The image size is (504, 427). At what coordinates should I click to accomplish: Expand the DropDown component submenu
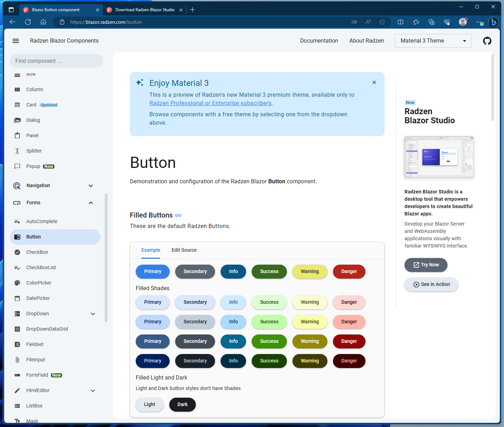[93, 314]
